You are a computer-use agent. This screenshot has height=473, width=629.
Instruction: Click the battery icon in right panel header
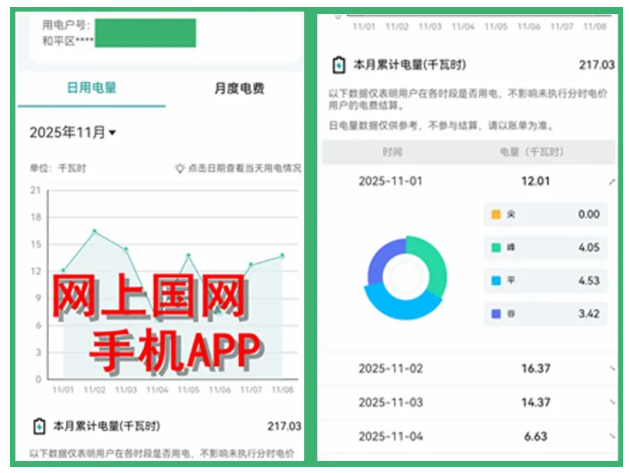(339, 65)
